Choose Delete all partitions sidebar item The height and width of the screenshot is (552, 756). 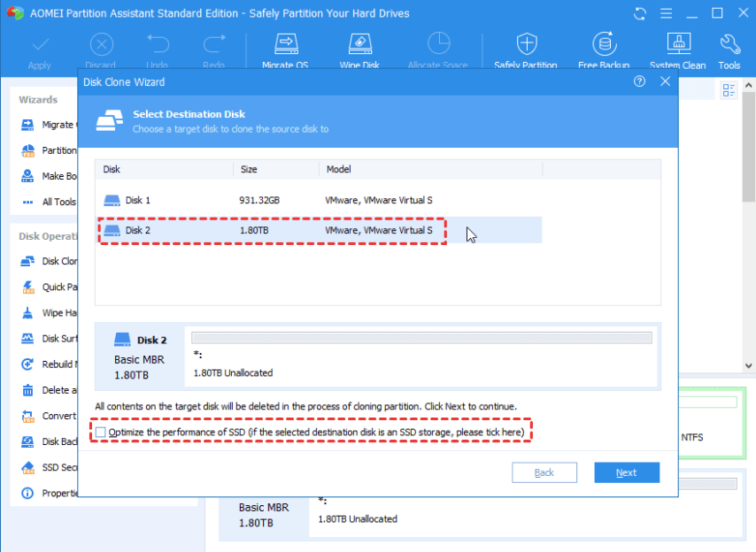tap(48, 390)
